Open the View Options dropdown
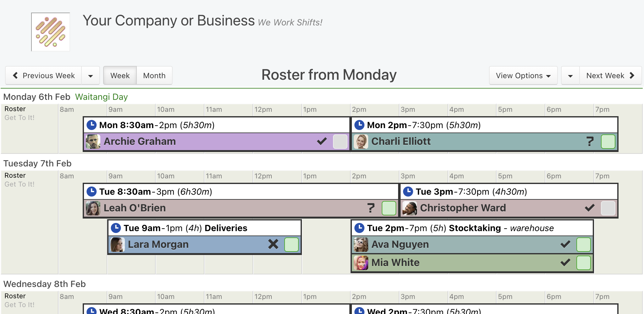Screen dimensions: 644x314 [523, 75]
